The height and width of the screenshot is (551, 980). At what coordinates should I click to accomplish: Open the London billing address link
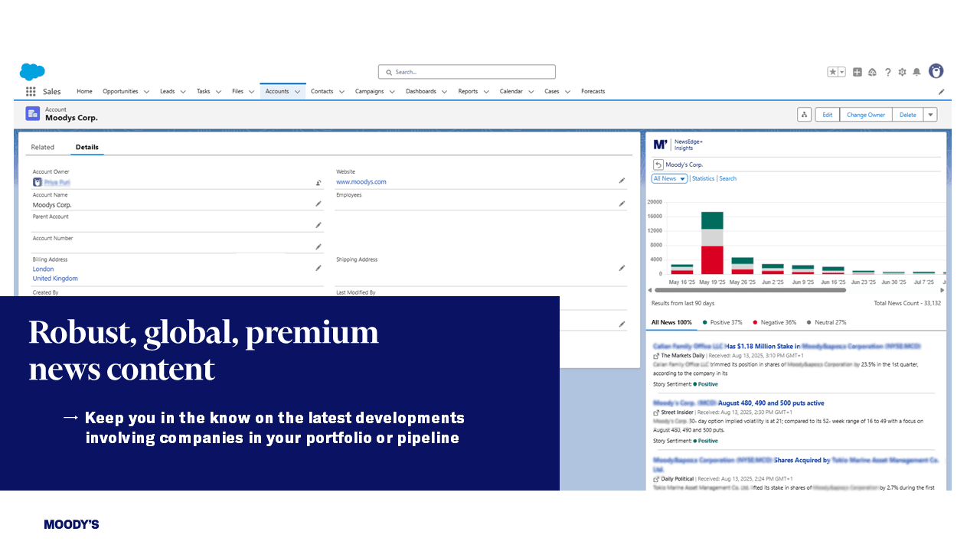click(x=43, y=269)
